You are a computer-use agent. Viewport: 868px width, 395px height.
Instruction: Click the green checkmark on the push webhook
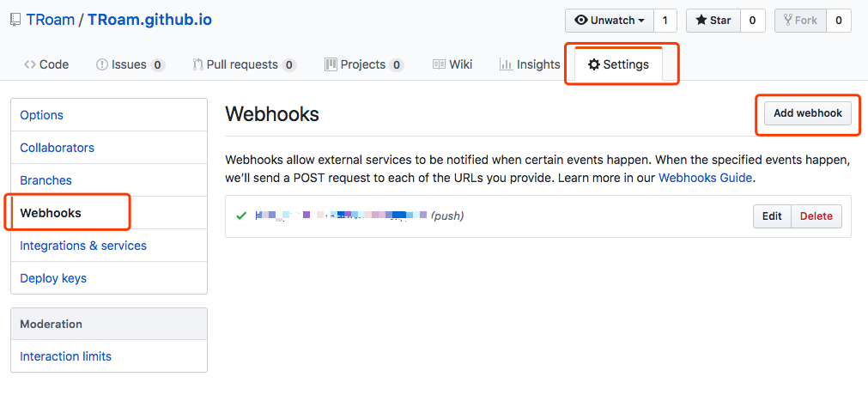pyautogui.click(x=241, y=216)
